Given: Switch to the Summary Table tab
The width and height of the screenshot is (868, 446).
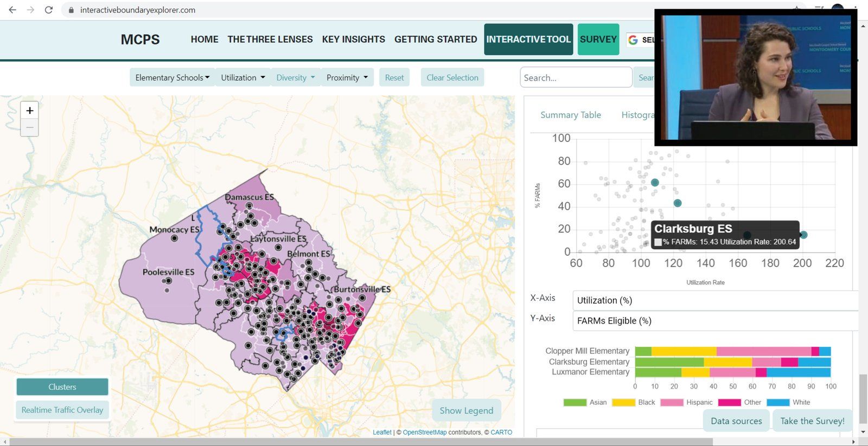Looking at the screenshot, I should (x=570, y=115).
